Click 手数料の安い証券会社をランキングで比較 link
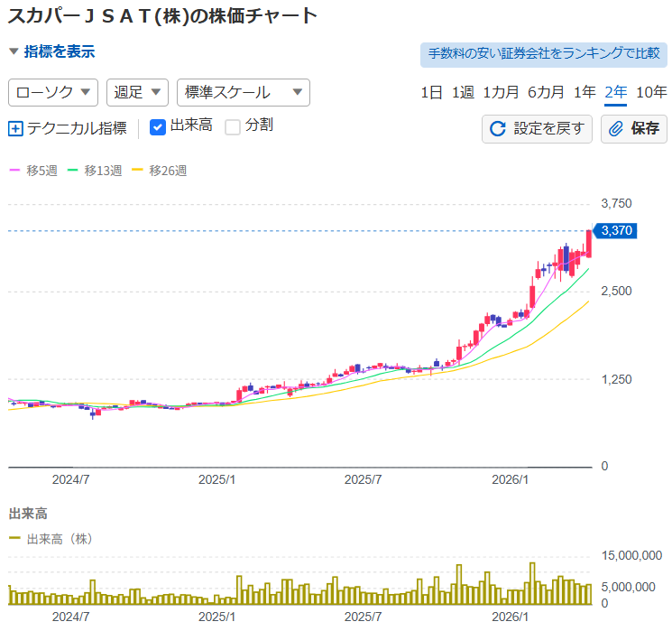672x631 pixels. pyautogui.click(x=544, y=54)
